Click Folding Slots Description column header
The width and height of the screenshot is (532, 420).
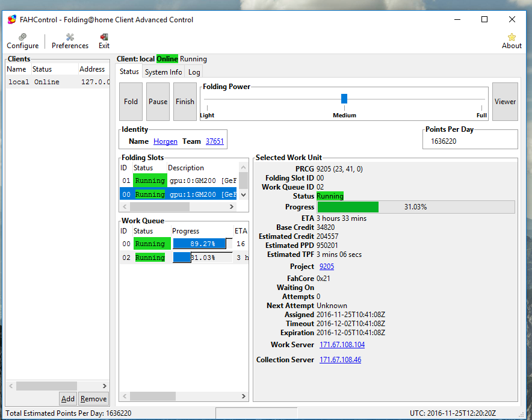pyautogui.click(x=202, y=168)
